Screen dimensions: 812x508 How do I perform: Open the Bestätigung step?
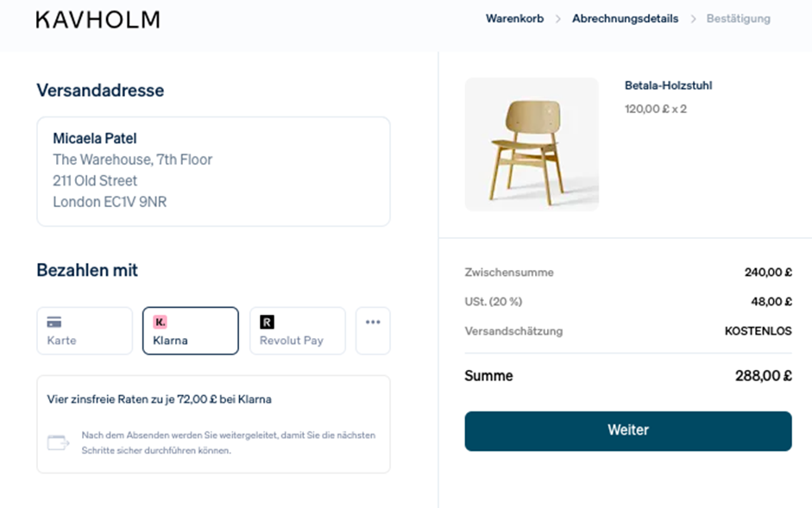[738, 18]
